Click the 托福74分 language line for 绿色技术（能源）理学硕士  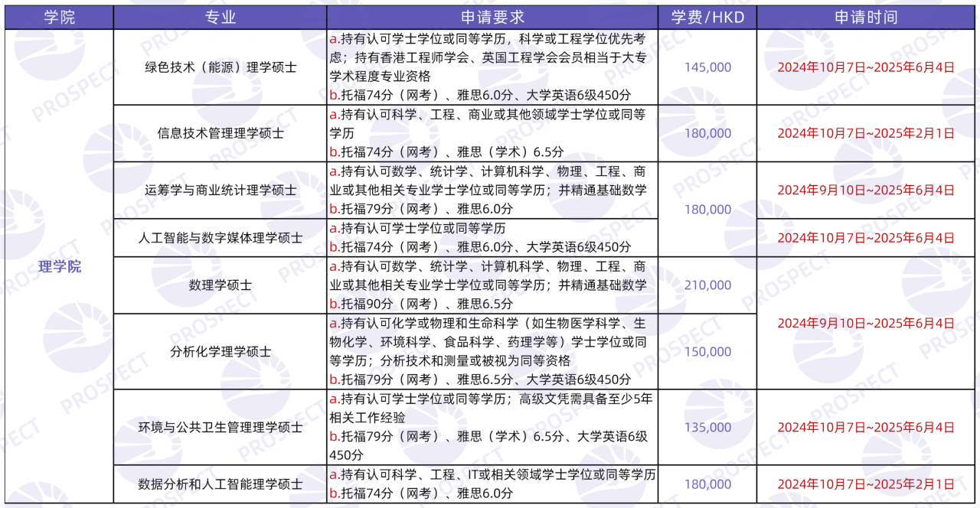tap(480, 96)
